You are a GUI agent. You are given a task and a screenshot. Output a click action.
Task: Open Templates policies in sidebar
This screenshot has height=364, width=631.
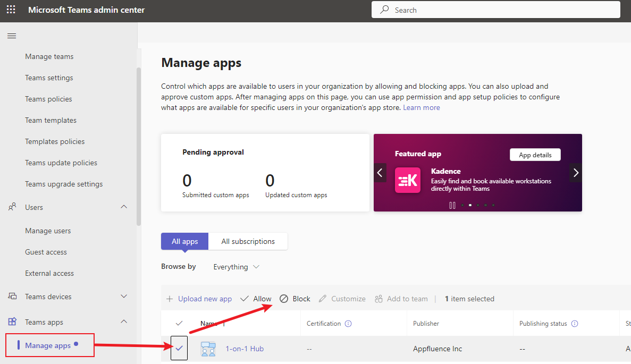click(x=55, y=141)
